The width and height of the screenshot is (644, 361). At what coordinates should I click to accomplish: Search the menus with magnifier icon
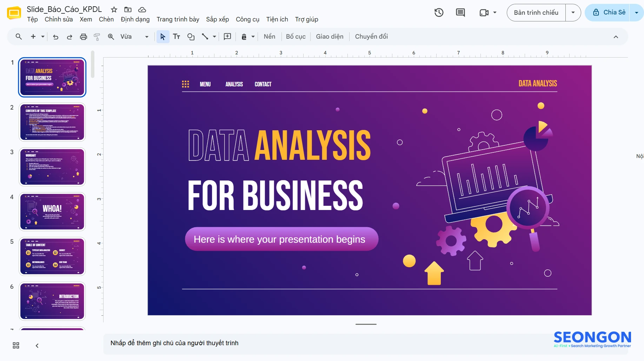tap(19, 37)
